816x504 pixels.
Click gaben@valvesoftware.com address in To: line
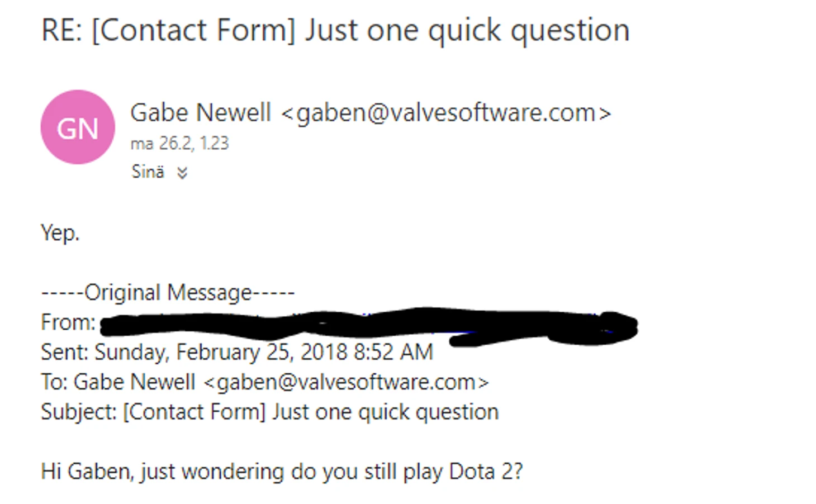pos(345,382)
